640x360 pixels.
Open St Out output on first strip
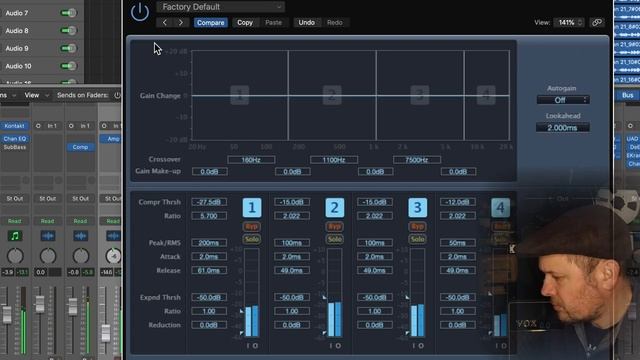click(15, 199)
